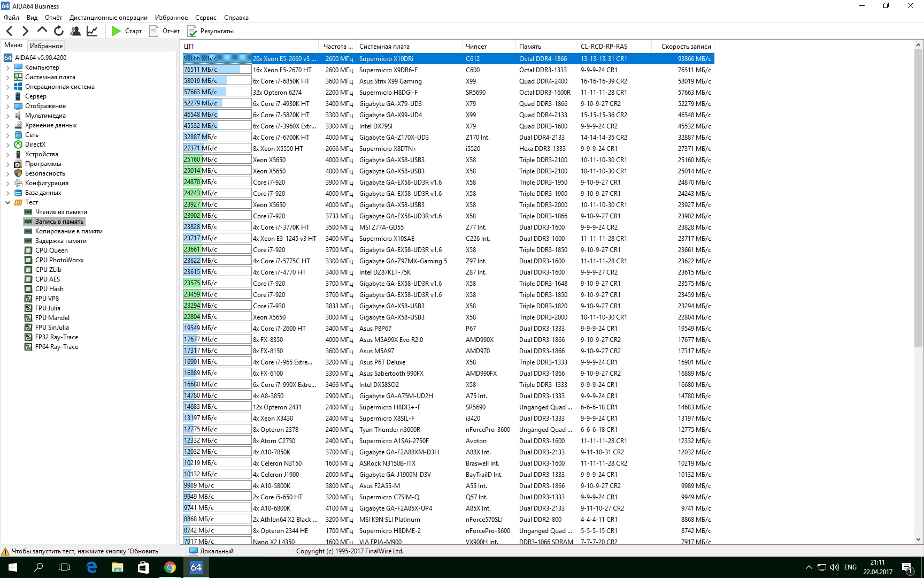The image size is (924, 578).
Task: Open Task View on the taskbar
Action: pos(64,567)
